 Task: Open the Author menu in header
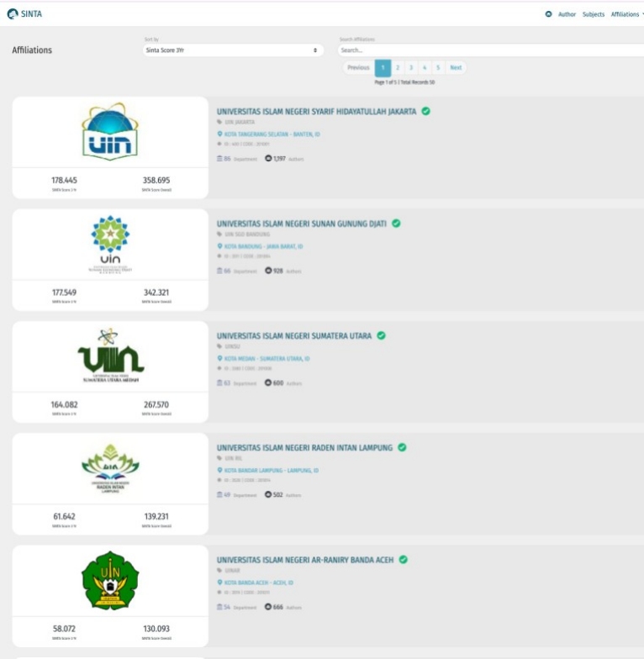click(567, 14)
